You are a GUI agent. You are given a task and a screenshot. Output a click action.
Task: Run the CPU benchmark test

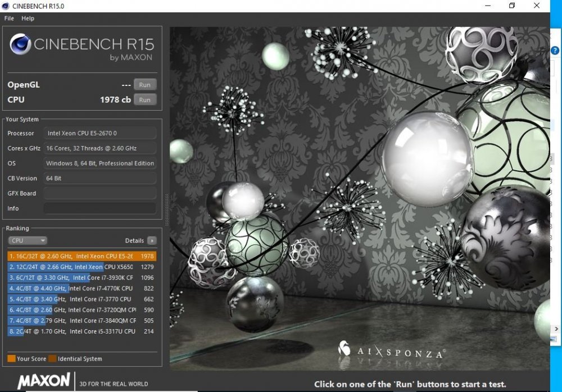[x=145, y=100]
